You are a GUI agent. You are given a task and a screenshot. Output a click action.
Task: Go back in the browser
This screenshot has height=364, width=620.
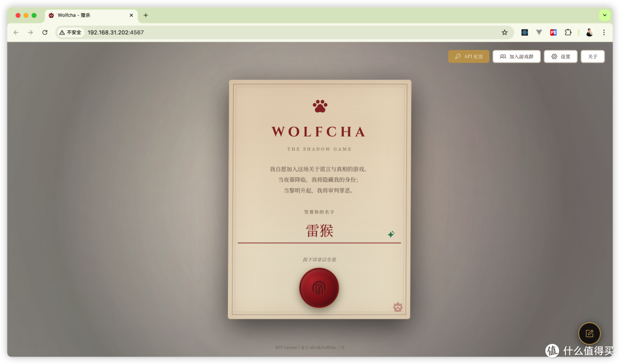pos(16,33)
